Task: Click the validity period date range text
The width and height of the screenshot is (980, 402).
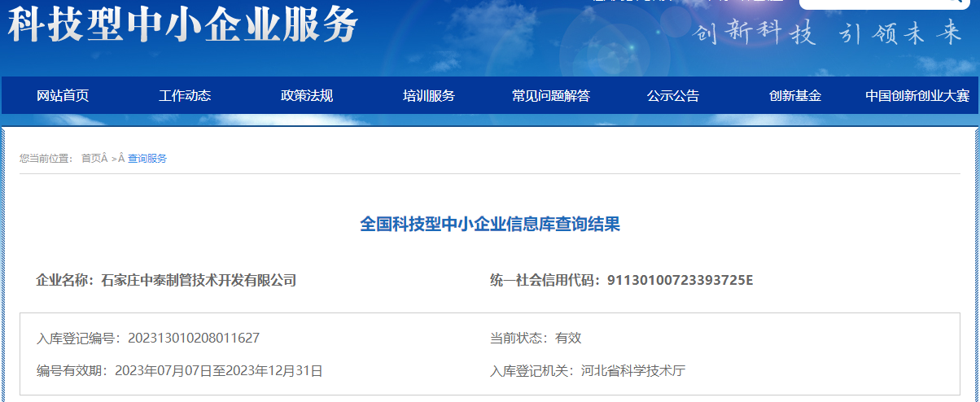Action: click(219, 371)
